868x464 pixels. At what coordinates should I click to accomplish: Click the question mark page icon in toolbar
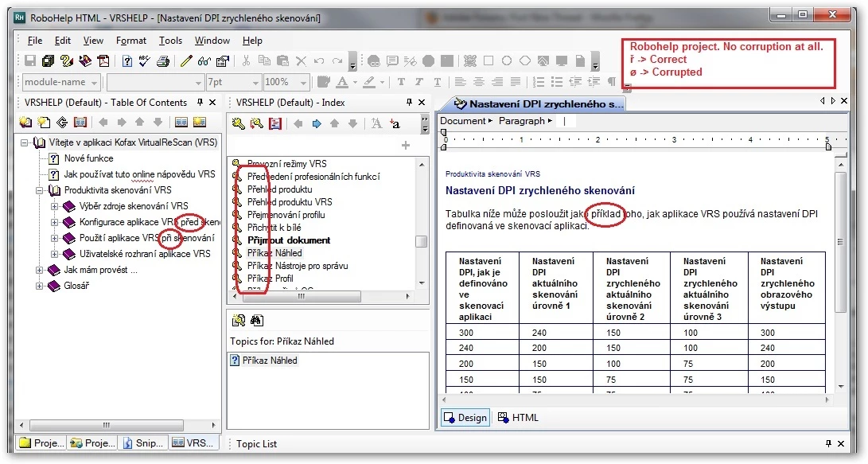(127, 61)
